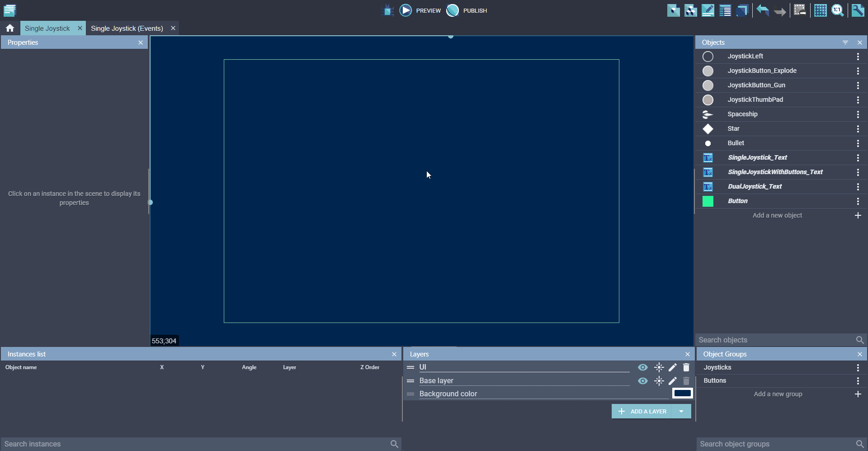Open lighting settings for the UI layer
This screenshot has width=868, height=451.
click(659, 367)
